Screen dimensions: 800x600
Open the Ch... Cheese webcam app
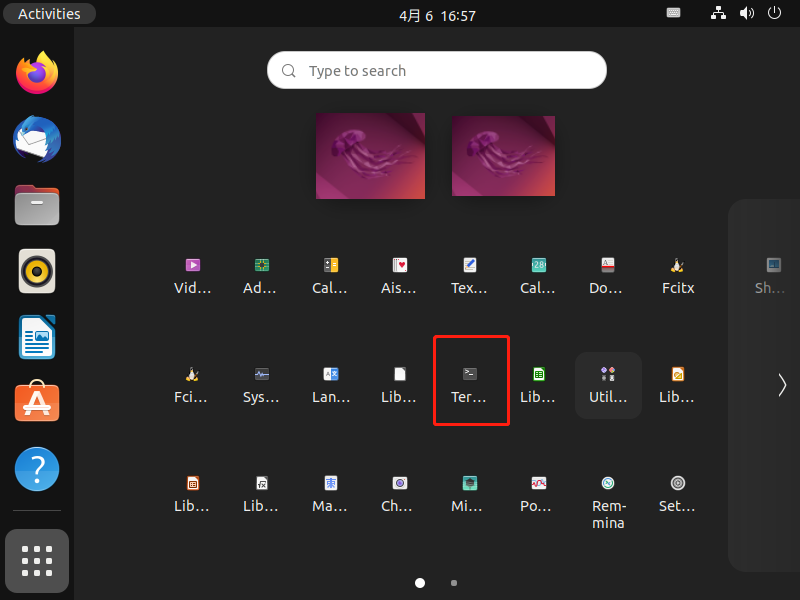400,483
